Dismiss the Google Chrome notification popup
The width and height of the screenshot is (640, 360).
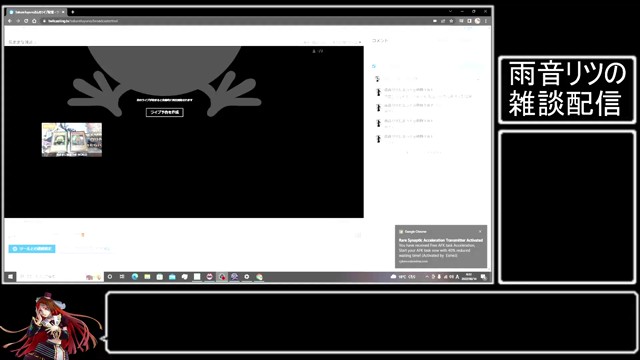480,231
